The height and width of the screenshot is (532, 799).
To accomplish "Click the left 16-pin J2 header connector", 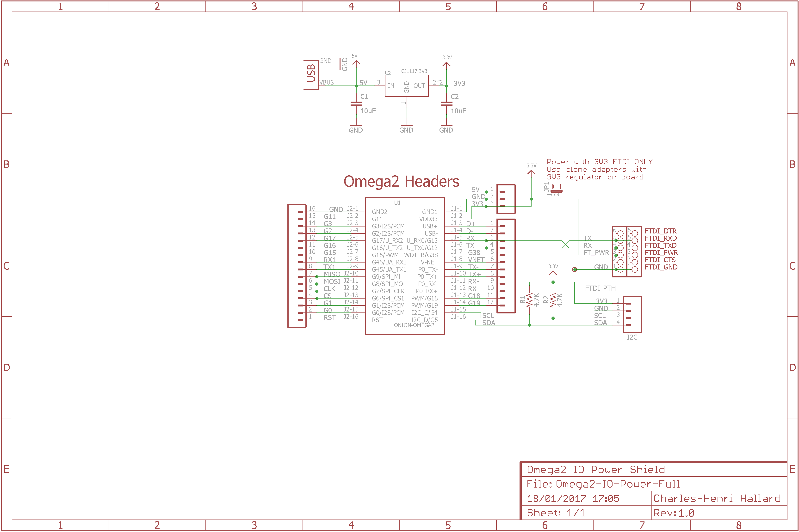I will click(x=297, y=266).
